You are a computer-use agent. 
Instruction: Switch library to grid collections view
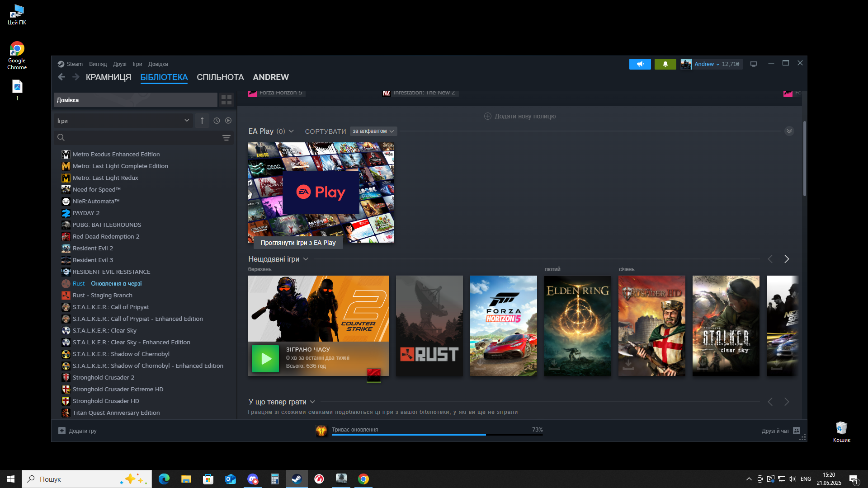coord(226,100)
